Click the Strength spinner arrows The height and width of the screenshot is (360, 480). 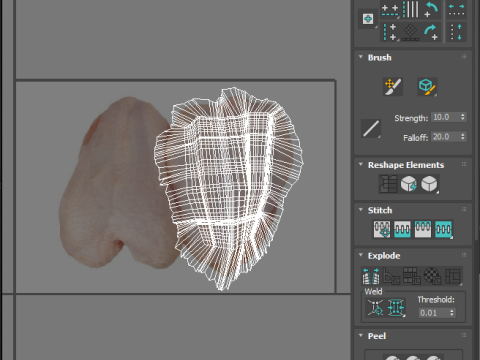(463, 117)
